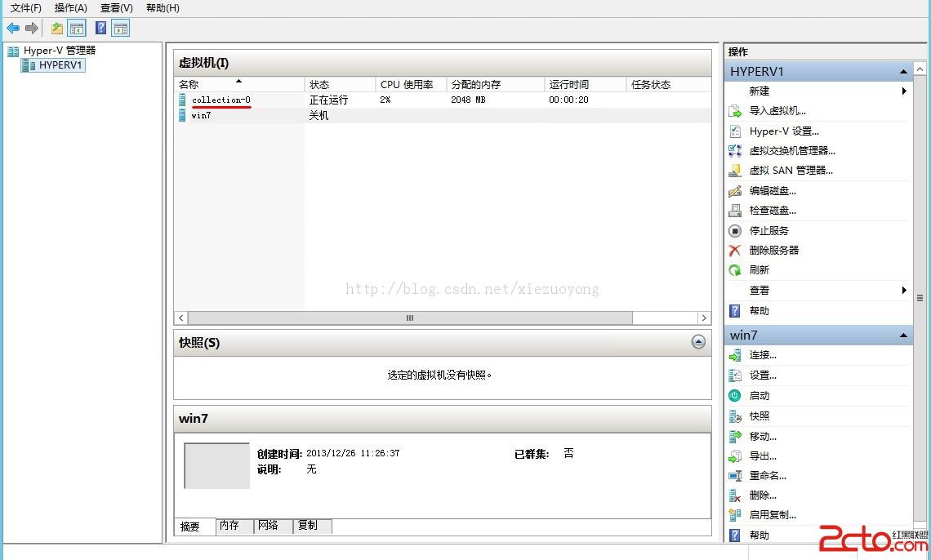Viewport: 931px width, 560px height.
Task: Click 移动 move icon
Action: coord(735,437)
